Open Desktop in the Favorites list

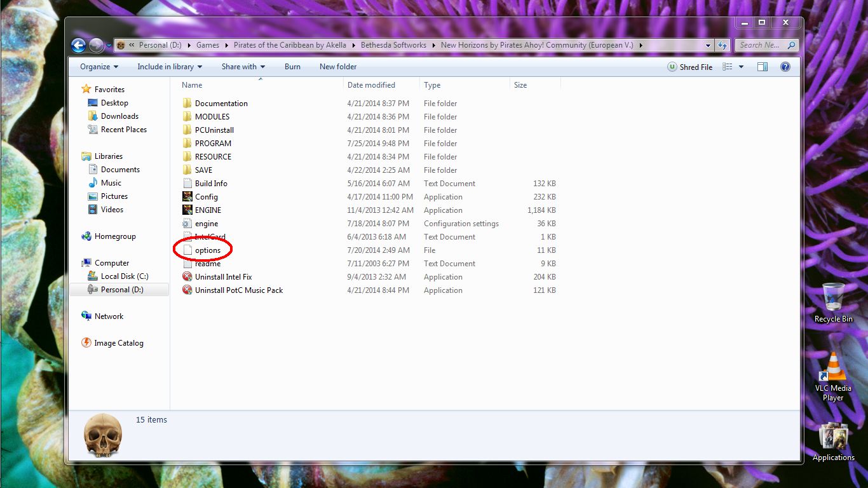[x=114, y=103]
